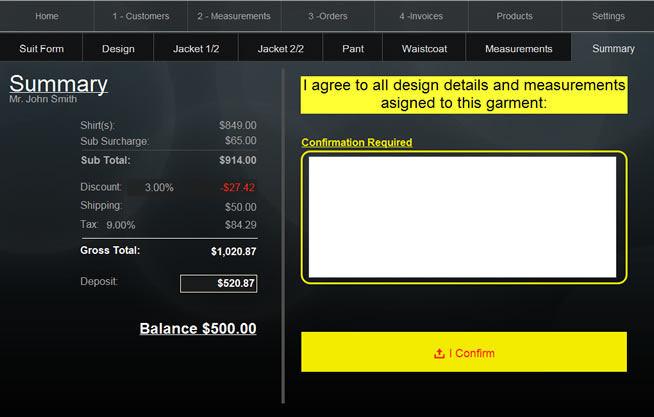Switch to Suit Form tab

point(41,49)
